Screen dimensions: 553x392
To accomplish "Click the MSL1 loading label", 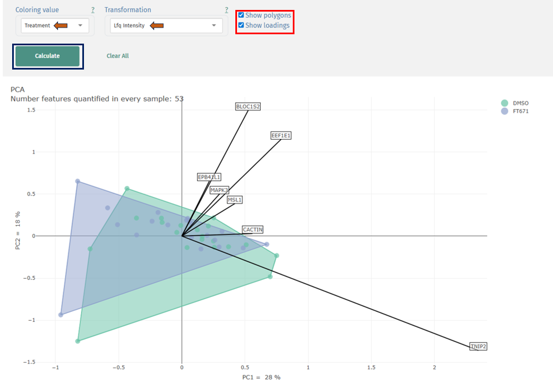I will (234, 199).
